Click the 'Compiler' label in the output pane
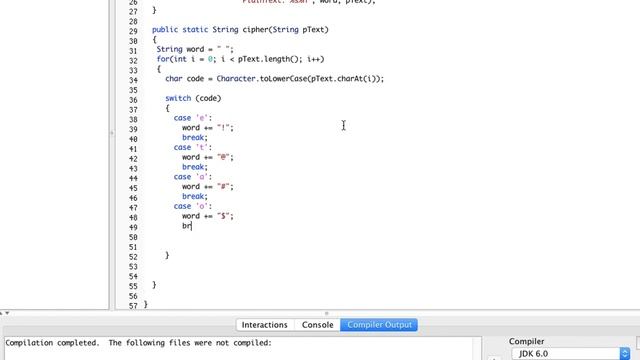The image size is (640, 360). click(527, 342)
